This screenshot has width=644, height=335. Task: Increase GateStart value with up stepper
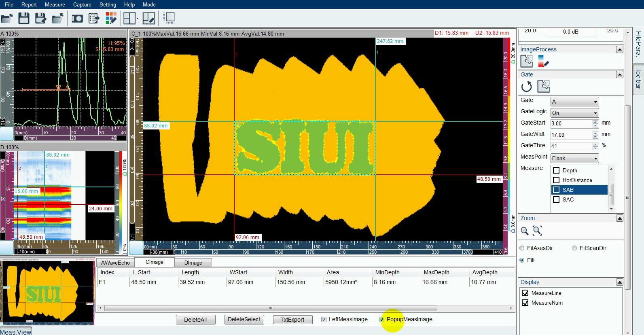tap(595, 121)
